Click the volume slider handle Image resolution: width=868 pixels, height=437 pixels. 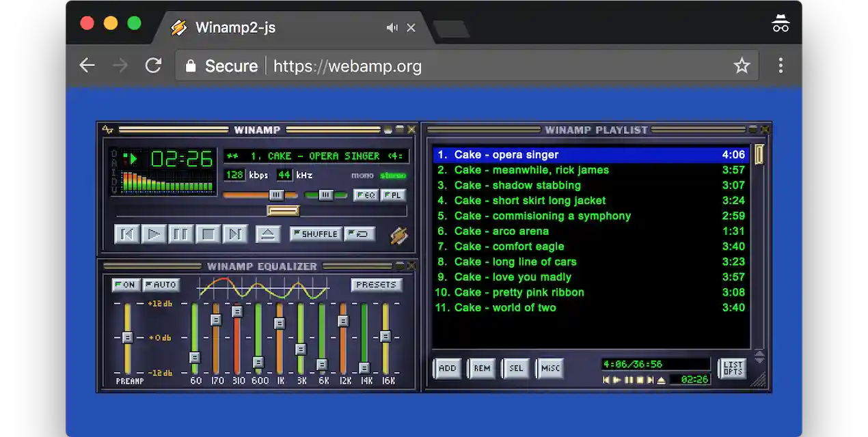click(x=276, y=195)
